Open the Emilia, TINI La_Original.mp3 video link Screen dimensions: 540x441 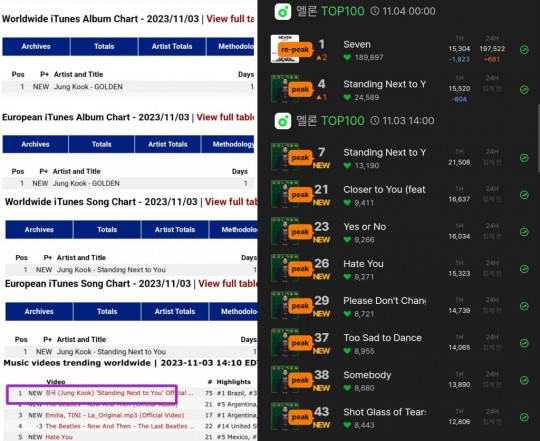click(115, 415)
